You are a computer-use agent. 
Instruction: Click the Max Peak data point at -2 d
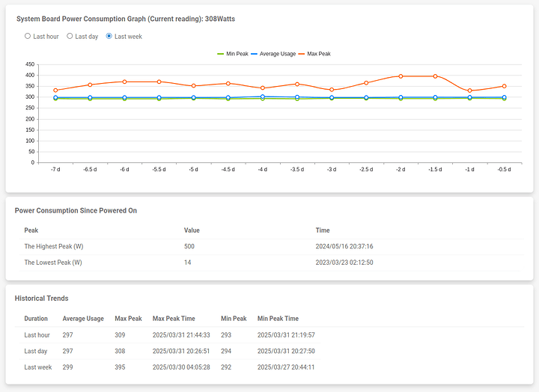click(x=401, y=76)
